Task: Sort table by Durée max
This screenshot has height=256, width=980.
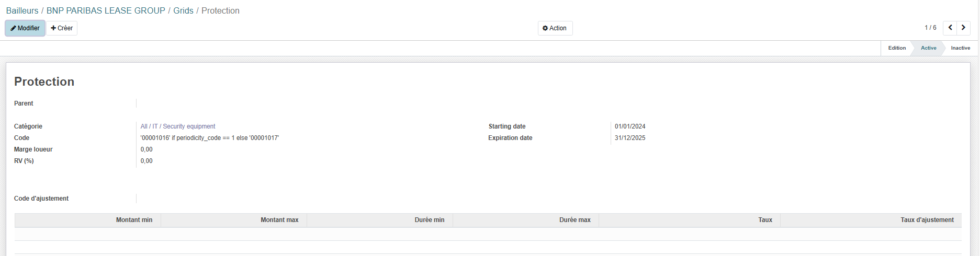Action: [x=575, y=220]
